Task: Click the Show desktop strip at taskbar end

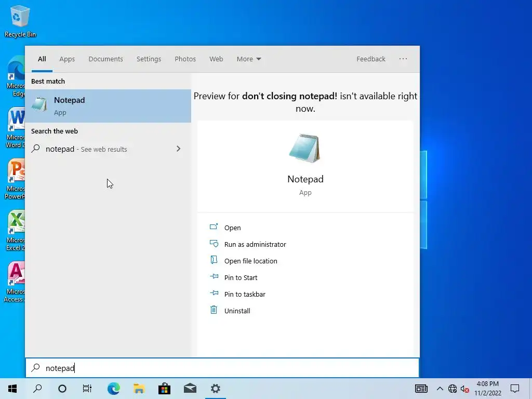Action: (x=530, y=389)
